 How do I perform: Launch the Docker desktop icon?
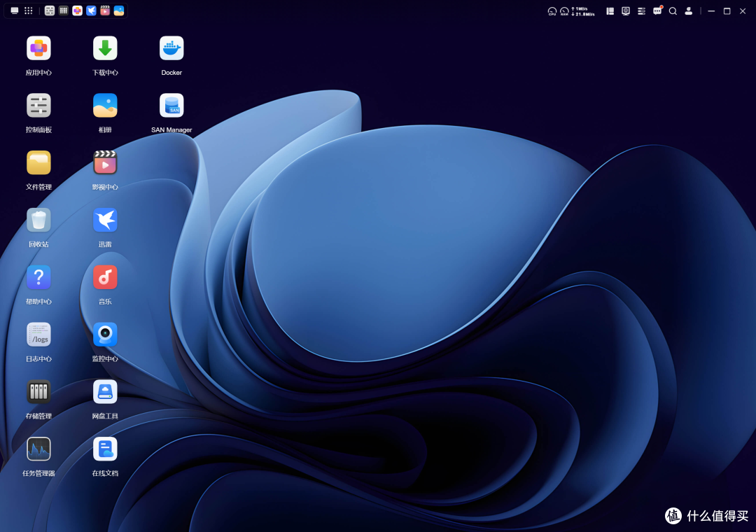[171, 48]
